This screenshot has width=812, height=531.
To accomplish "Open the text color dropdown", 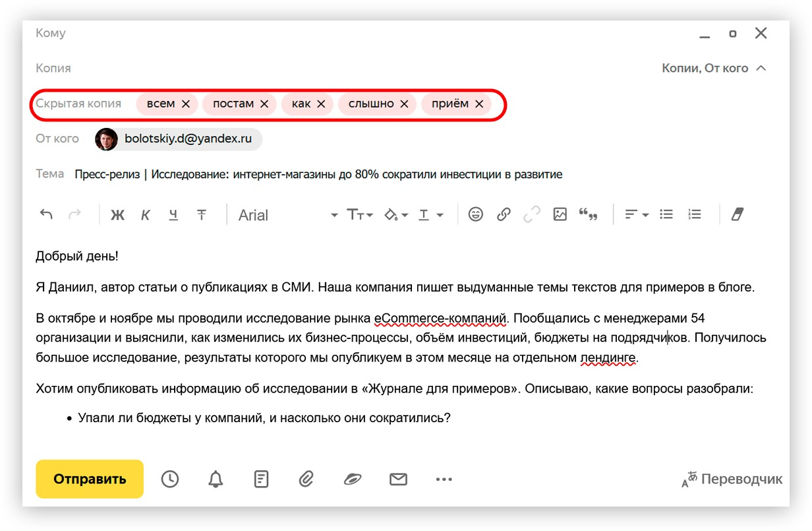I will coord(431,215).
